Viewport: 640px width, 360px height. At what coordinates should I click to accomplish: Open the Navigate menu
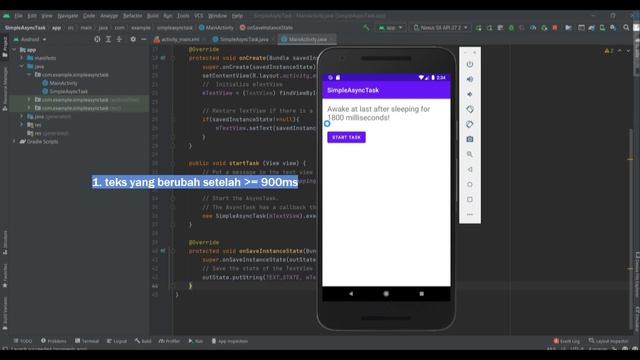(x=67, y=16)
